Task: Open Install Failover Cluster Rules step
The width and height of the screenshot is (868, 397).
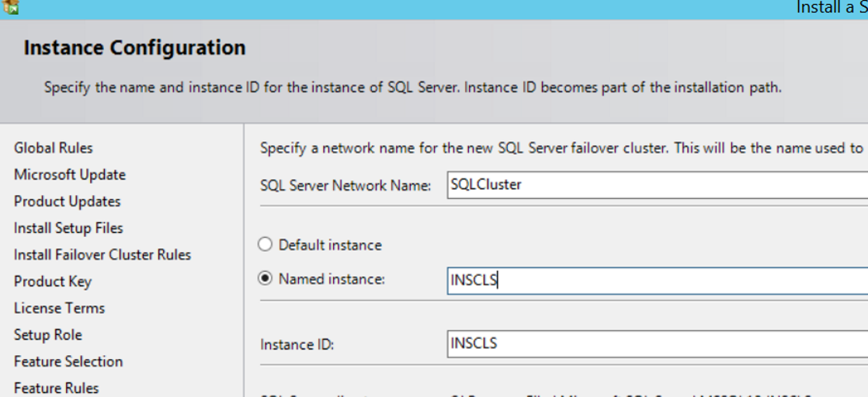Action: point(102,255)
